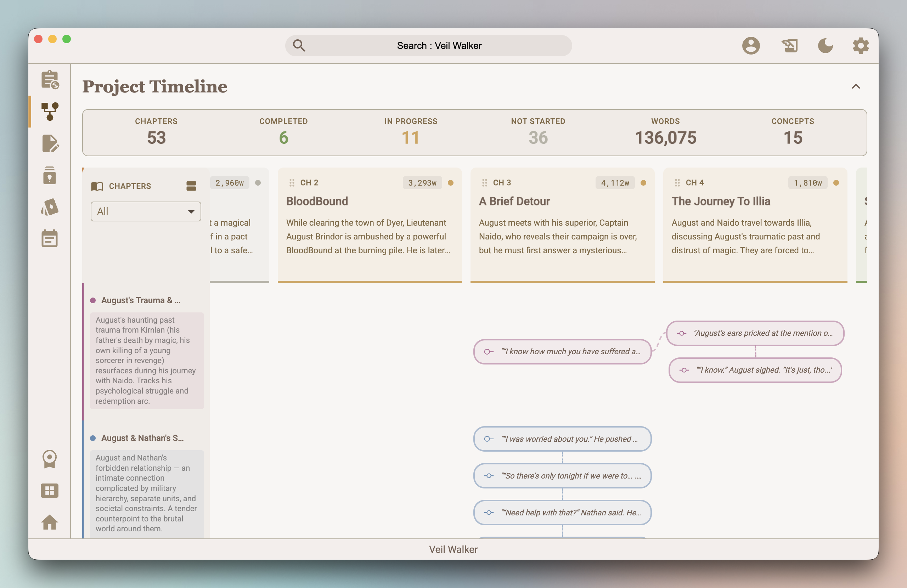This screenshot has height=588, width=907.
Task: Open the book information sidebar icon
Action: (50, 80)
